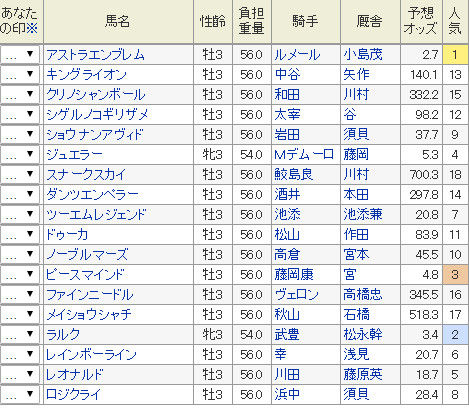469x408 pixels.
Task: Open horse page ファインニードル
Action: (x=90, y=295)
